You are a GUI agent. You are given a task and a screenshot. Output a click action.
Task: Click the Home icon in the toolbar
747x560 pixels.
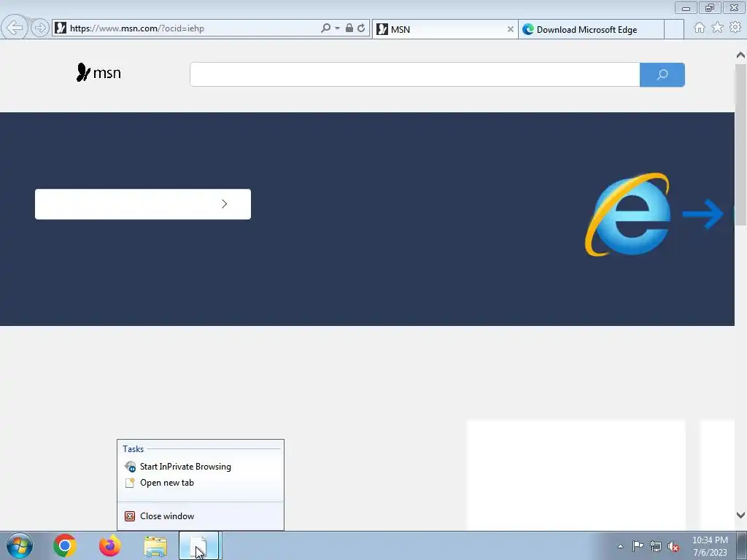pos(700,28)
